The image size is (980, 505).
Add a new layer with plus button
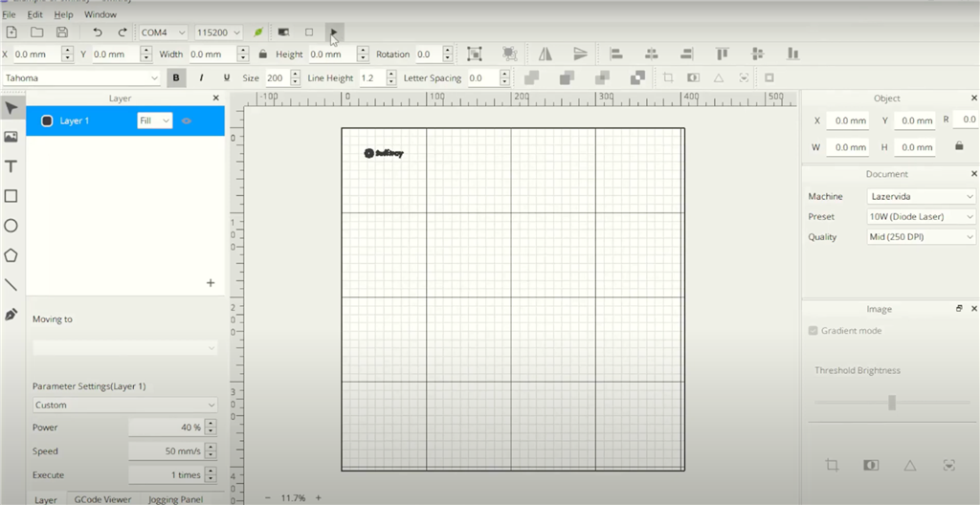pos(211,283)
